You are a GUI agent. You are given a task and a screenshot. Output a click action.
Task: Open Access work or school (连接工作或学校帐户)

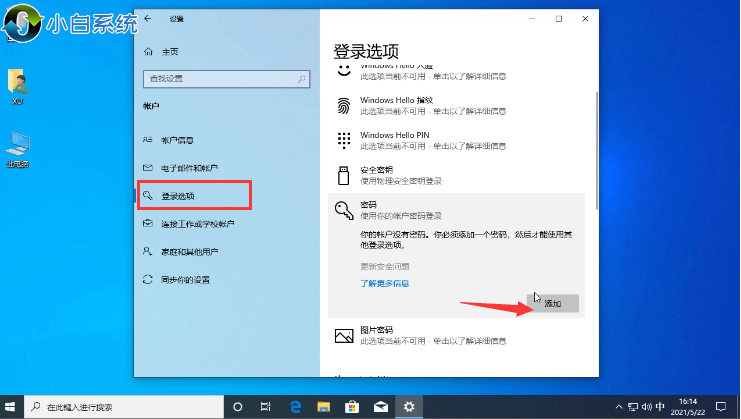pyautogui.click(x=197, y=224)
